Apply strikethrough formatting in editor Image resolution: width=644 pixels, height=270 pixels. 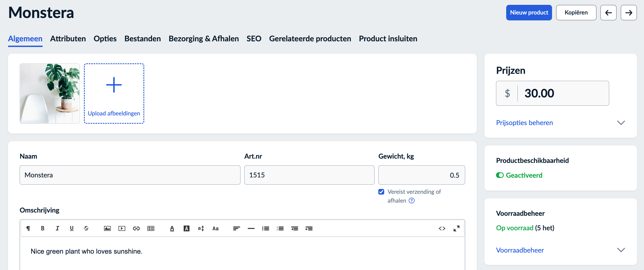coord(86,228)
